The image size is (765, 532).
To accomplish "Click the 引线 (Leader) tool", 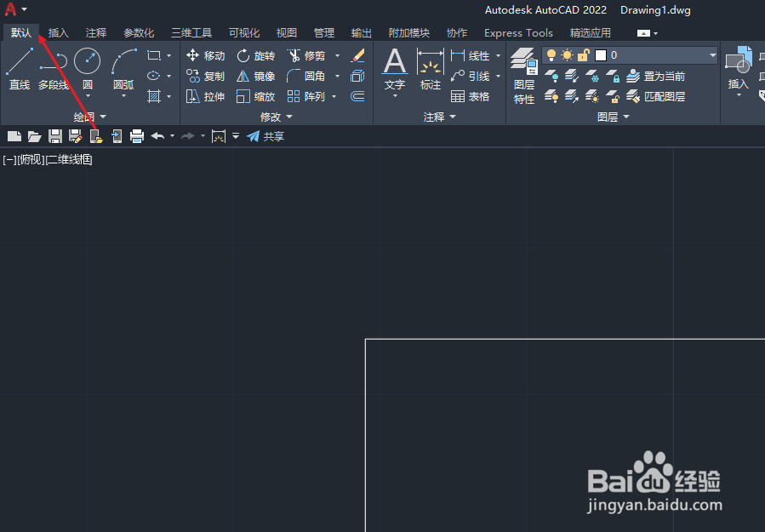I will click(x=471, y=76).
